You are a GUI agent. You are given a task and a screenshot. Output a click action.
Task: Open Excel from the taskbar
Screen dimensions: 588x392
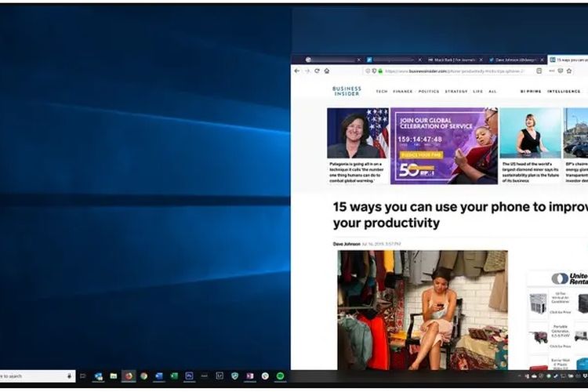pyautogui.click(x=174, y=376)
